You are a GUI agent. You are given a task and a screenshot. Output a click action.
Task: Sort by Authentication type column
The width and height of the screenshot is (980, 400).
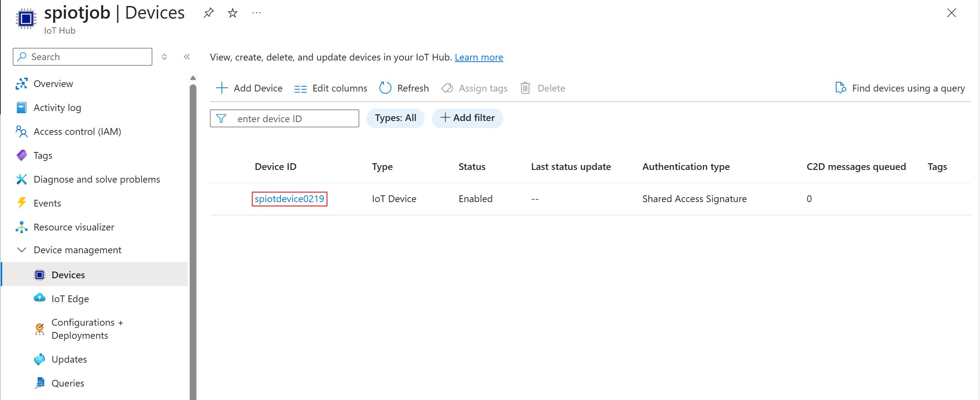[686, 167]
